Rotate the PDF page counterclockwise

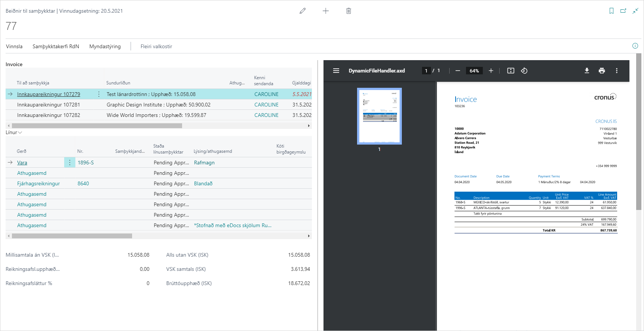pyautogui.click(x=524, y=71)
